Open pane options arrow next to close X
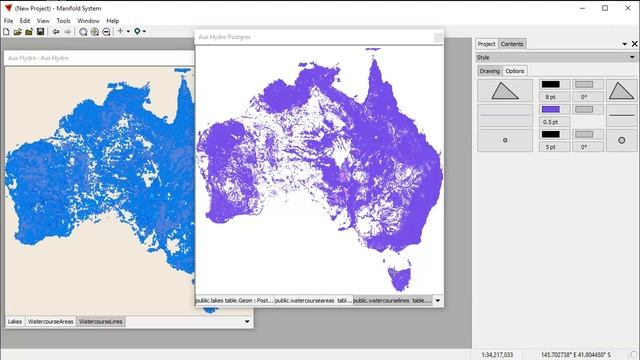Viewport: 640px width, 360px height. point(624,44)
